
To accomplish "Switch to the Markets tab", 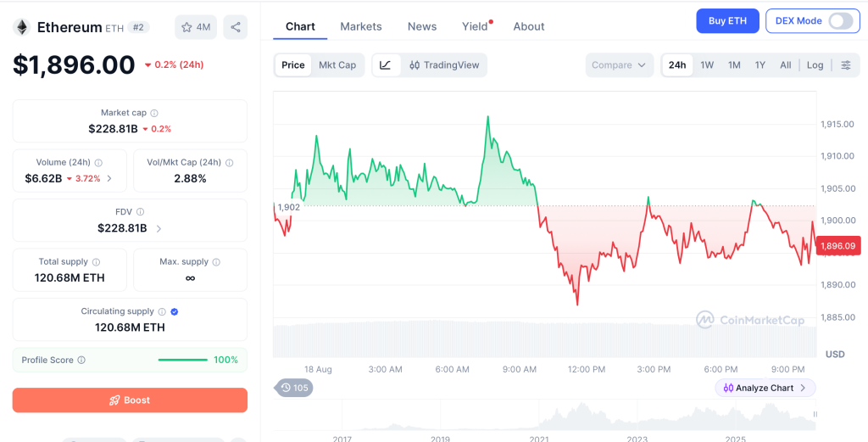I will tap(361, 26).
